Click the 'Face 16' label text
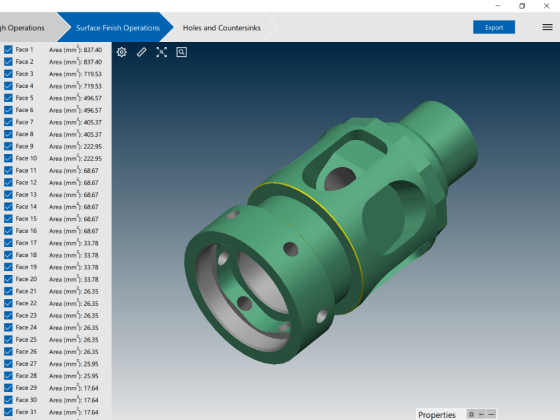The image size is (560, 420). point(26,231)
